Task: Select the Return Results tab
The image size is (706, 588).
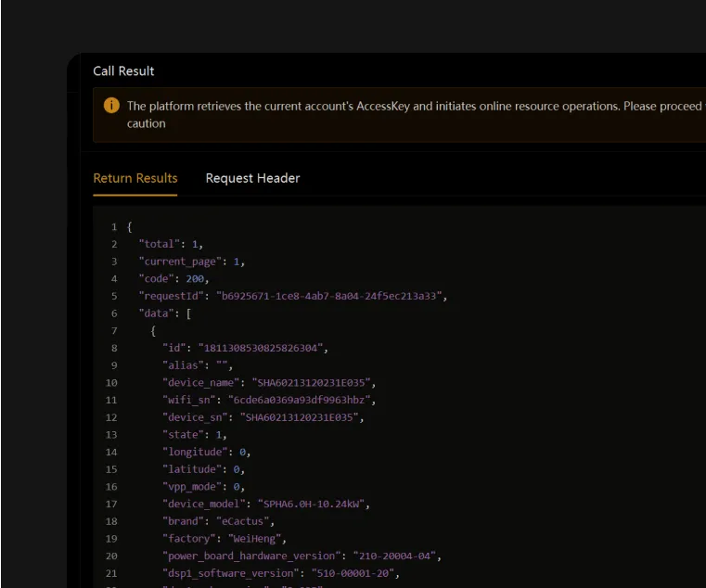Action: point(135,178)
